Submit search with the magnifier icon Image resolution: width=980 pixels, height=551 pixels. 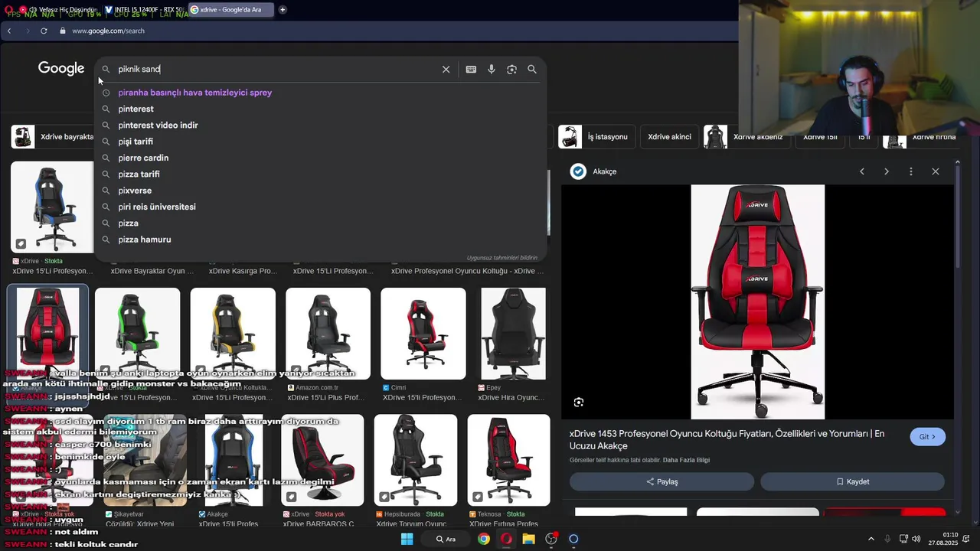coord(532,69)
